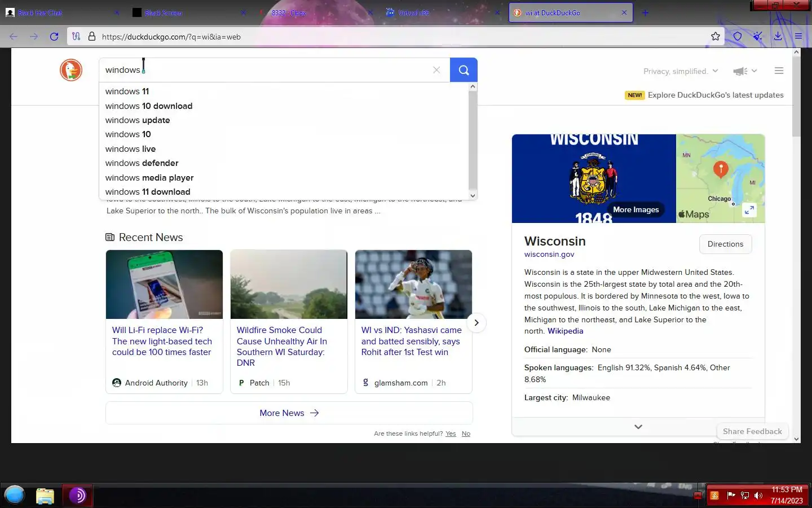The height and width of the screenshot is (508, 812).
Task: Click the Tor Browser taskbar icon
Action: [77, 496]
